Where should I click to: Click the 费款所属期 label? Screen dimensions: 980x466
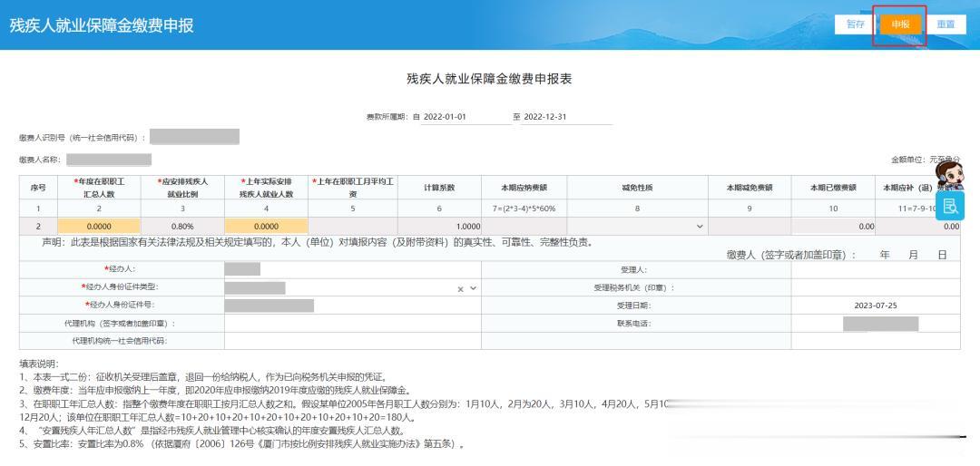tap(388, 117)
